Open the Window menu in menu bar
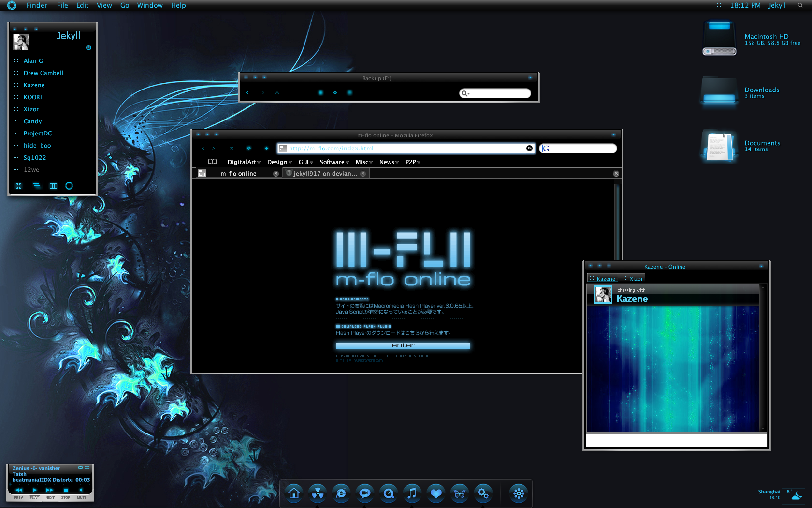The image size is (812, 508). click(x=150, y=5)
